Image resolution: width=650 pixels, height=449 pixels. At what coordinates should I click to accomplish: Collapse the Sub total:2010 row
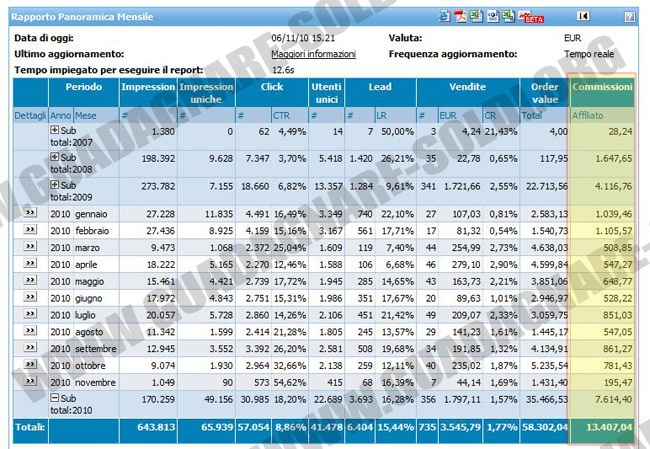pyautogui.click(x=54, y=398)
